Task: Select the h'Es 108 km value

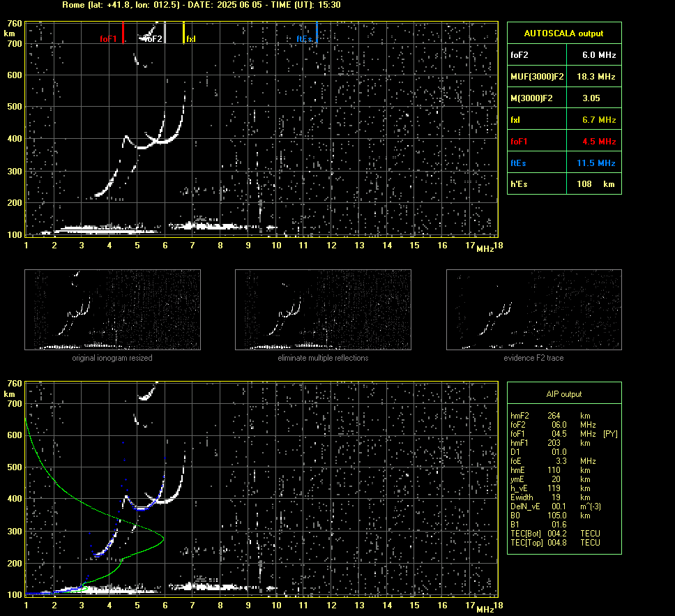Action: click(x=596, y=184)
